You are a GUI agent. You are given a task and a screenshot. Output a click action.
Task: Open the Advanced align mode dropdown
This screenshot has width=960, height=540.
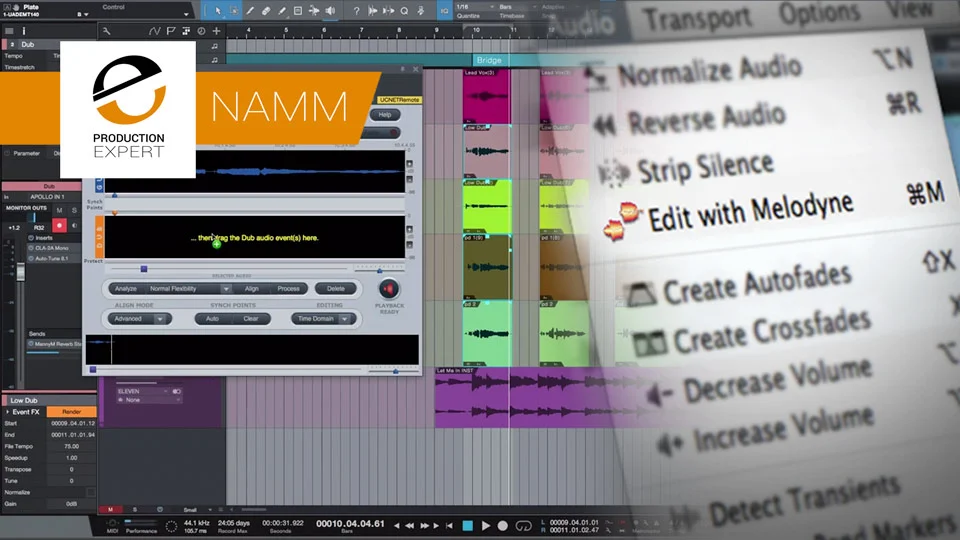(x=139, y=319)
